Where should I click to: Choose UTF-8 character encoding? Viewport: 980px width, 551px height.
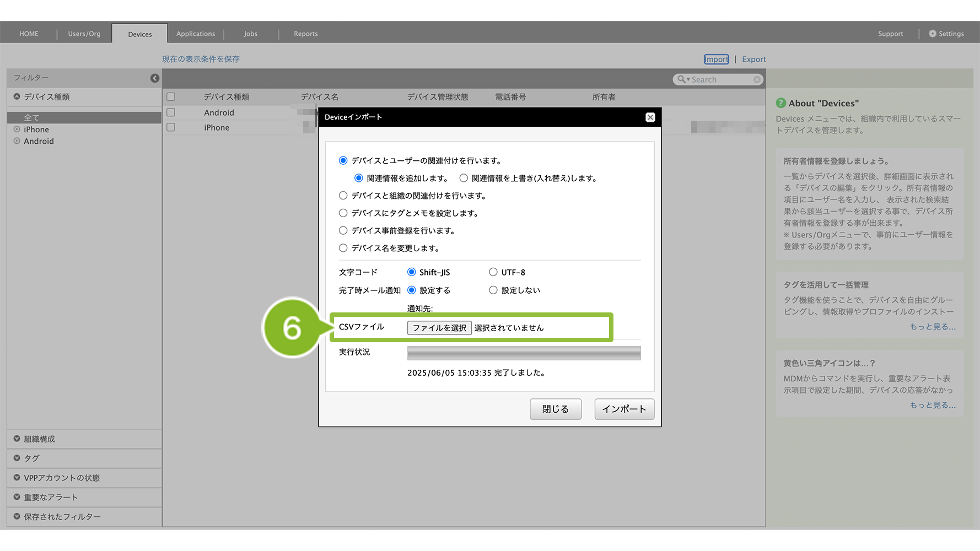pos(493,272)
